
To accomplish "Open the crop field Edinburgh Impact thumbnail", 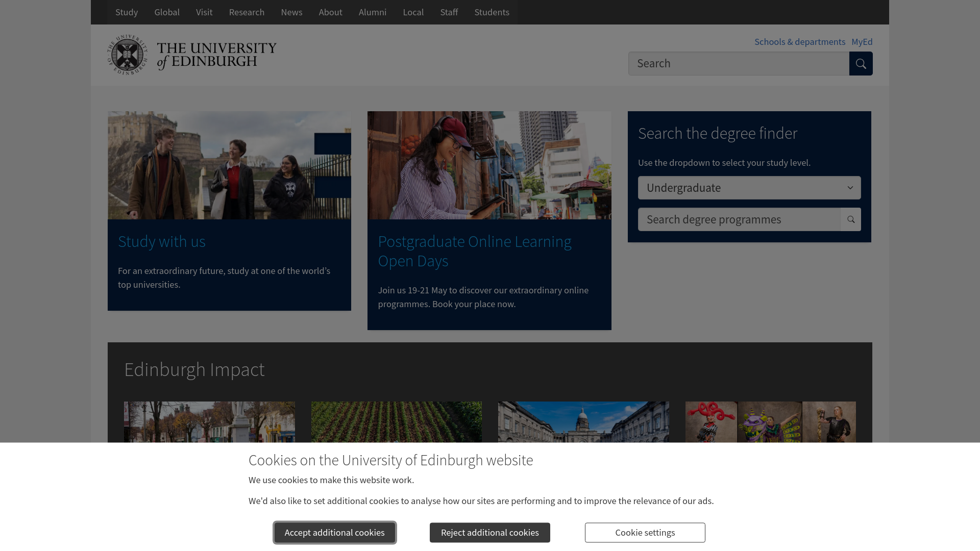I will tap(397, 422).
